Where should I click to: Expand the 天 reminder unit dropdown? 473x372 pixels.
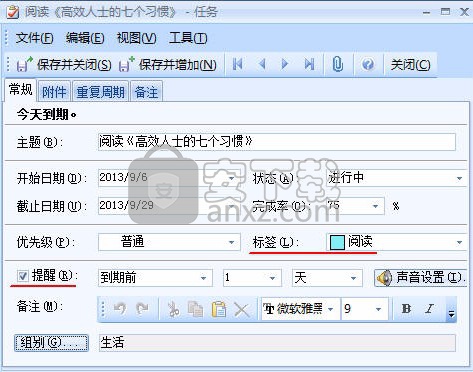(353, 278)
